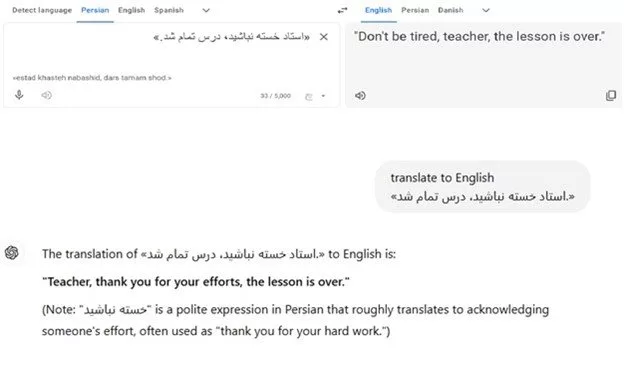
Task: Expand more target languages list
Action: [x=486, y=10]
